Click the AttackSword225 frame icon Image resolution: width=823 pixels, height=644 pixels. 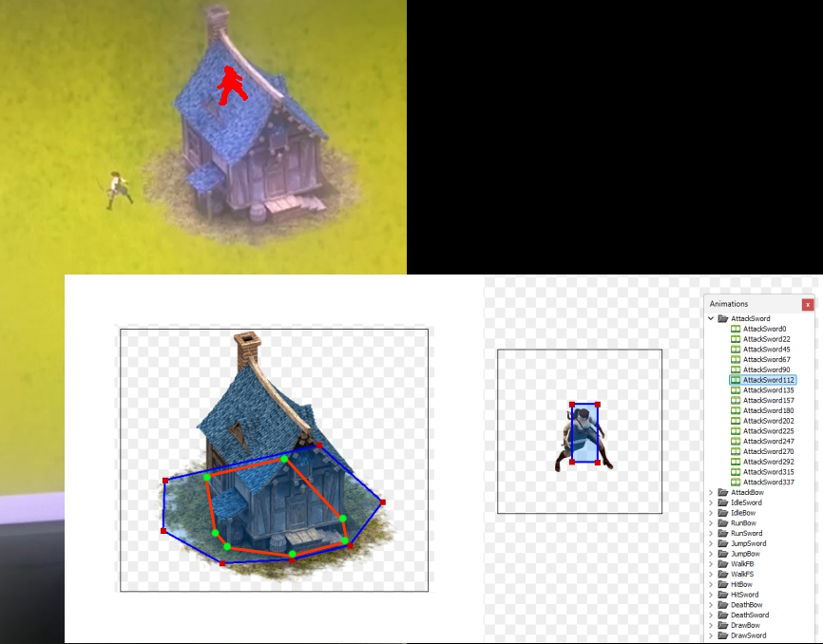coord(736,431)
